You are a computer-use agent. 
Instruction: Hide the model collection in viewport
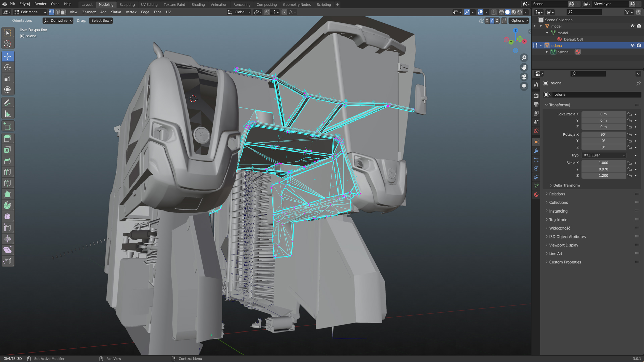coord(632,26)
